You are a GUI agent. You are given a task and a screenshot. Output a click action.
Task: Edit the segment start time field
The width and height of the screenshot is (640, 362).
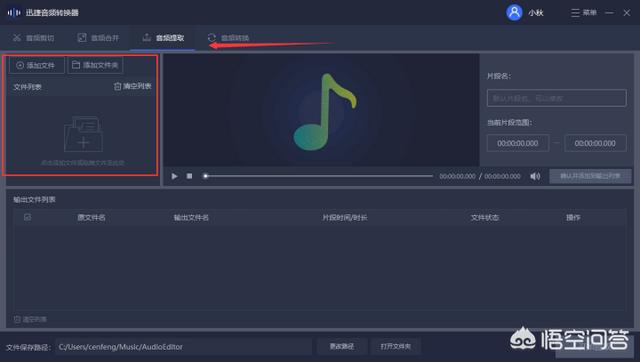518,143
